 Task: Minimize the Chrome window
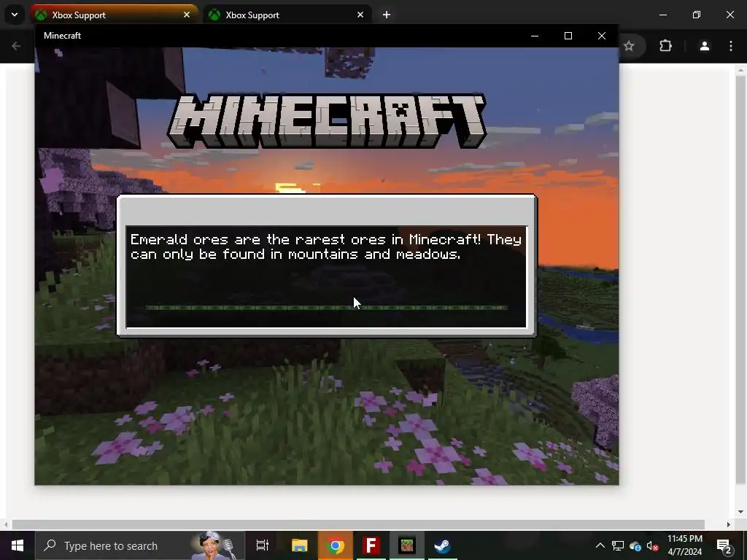pyautogui.click(x=662, y=15)
